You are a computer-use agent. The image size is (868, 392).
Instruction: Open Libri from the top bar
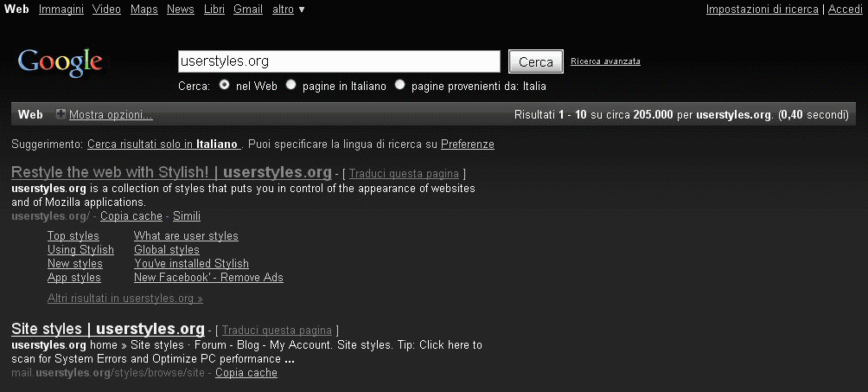click(214, 10)
